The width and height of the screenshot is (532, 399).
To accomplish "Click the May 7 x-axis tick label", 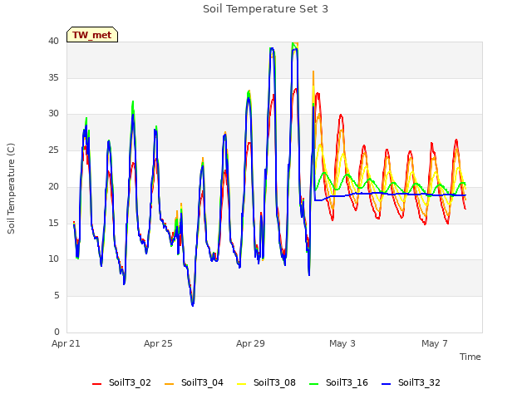I will point(435,343).
